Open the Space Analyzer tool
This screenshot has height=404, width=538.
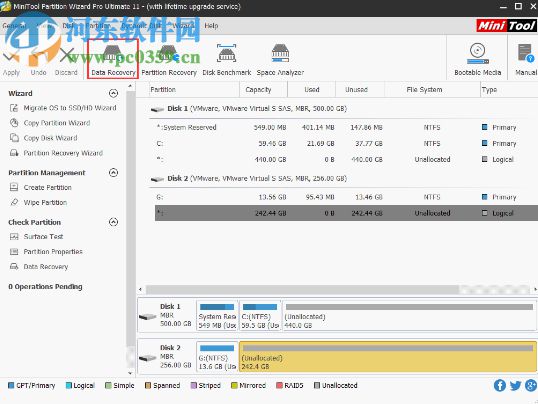click(x=280, y=60)
